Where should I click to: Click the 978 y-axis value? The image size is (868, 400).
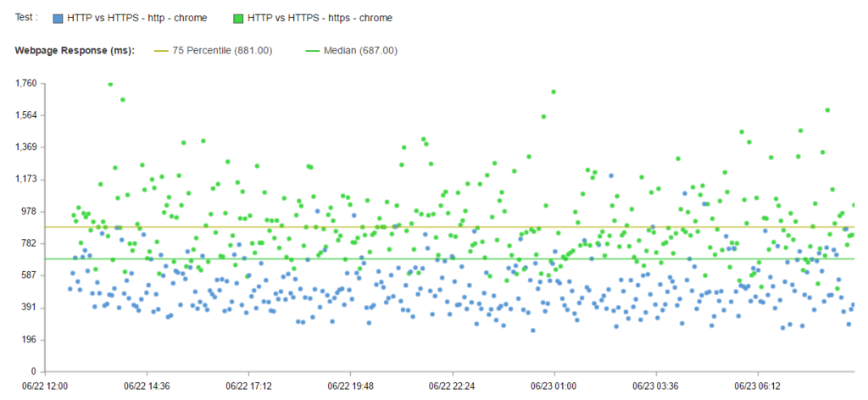(30, 211)
